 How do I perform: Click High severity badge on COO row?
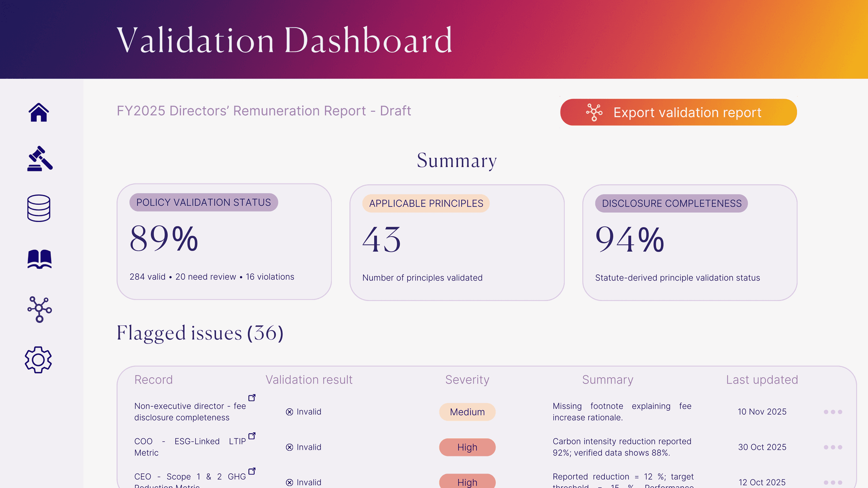467,447
